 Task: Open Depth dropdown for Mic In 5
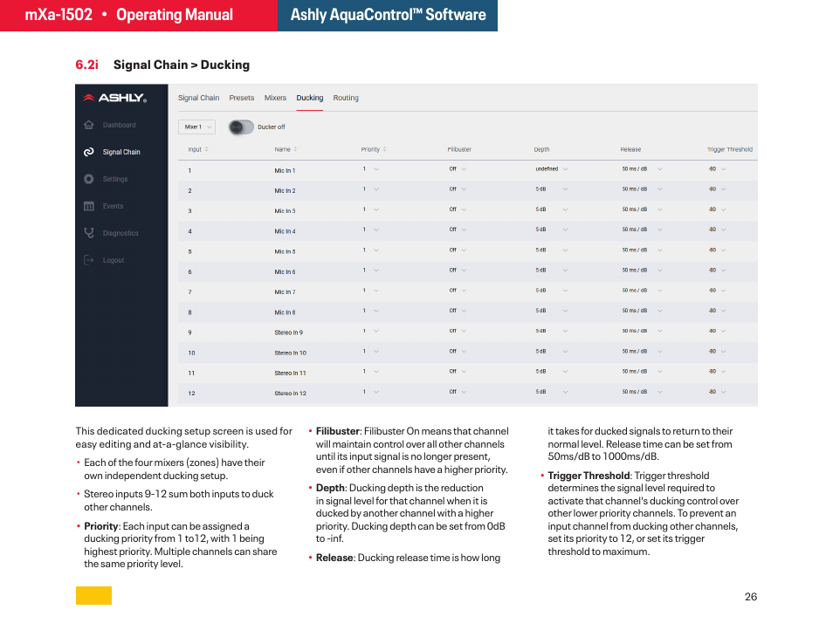click(x=552, y=250)
